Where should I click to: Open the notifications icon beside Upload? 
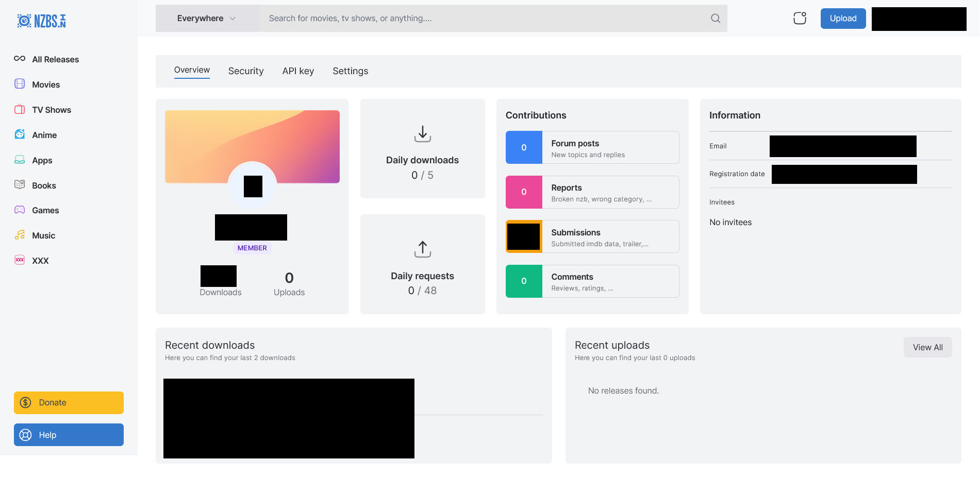tap(800, 18)
